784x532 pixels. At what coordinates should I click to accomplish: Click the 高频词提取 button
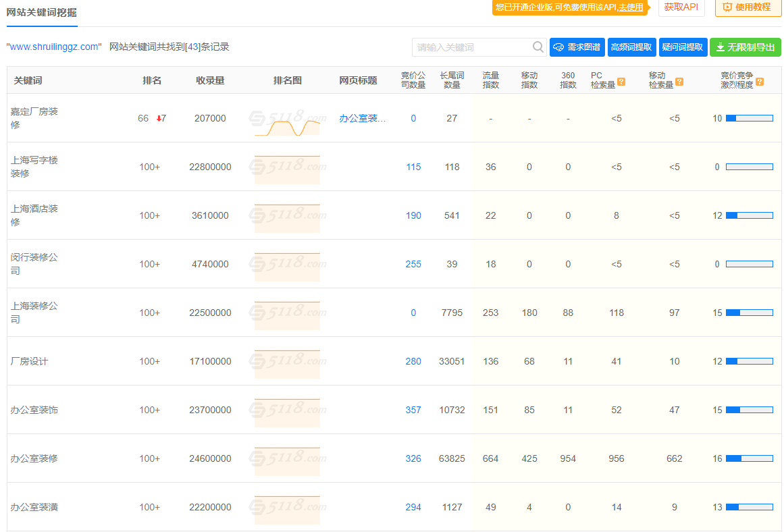[x=631, y=47]
